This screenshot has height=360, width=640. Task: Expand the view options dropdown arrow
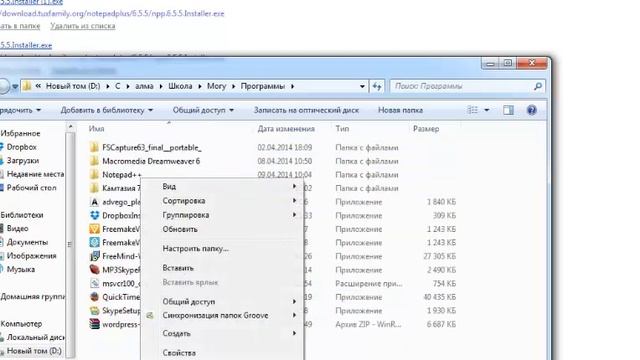(x=487, y=110)
